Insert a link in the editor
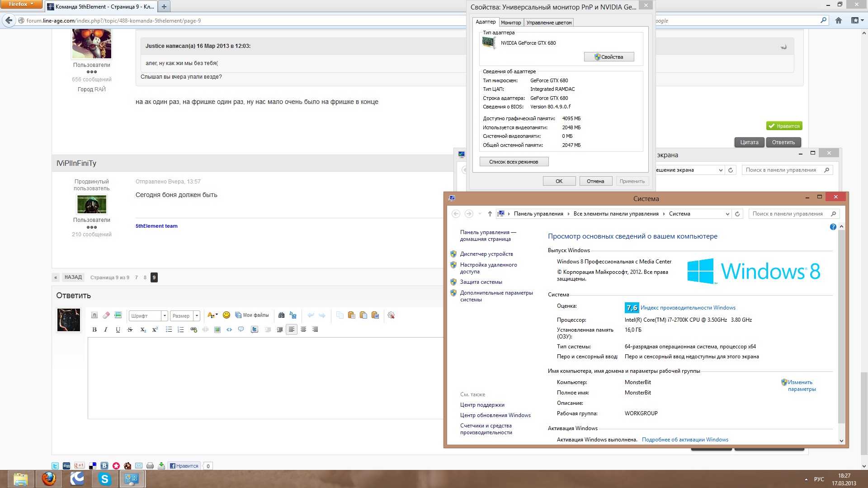The height and width of the screenshot is (488, 868). point(193,329)
